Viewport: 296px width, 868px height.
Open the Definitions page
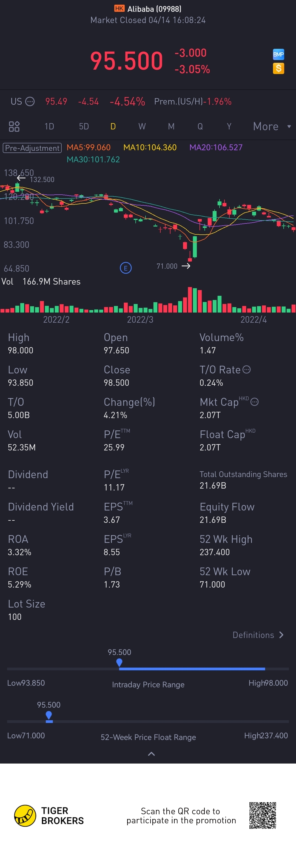coord(258,635)
